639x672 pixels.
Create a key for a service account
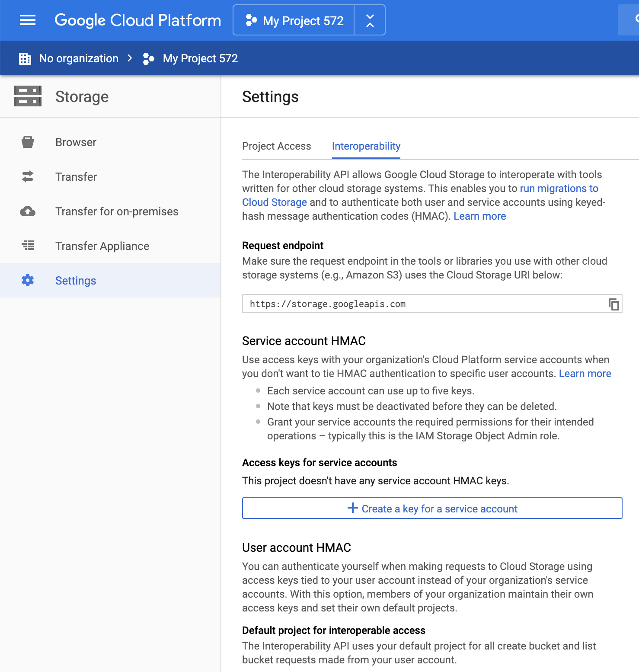point(432,508)
